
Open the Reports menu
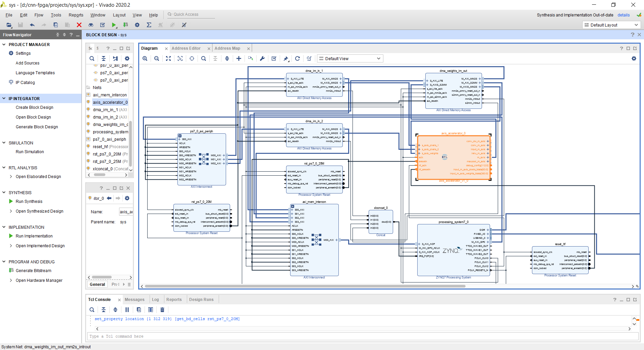click(x=76, y=15)
